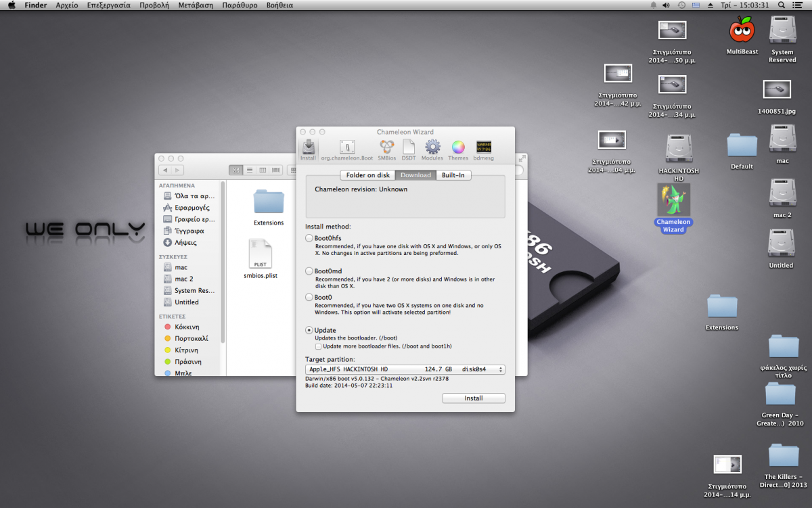Open the Greek flag input source menu
Image resolution: width=812 pixels, height=508 pixels.
coord(696,5)
